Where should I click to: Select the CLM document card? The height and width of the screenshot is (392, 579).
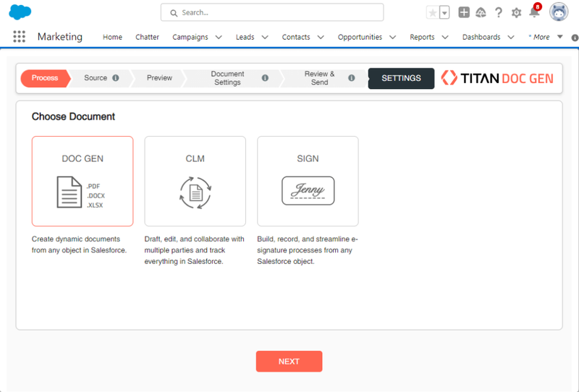(195, 182)
